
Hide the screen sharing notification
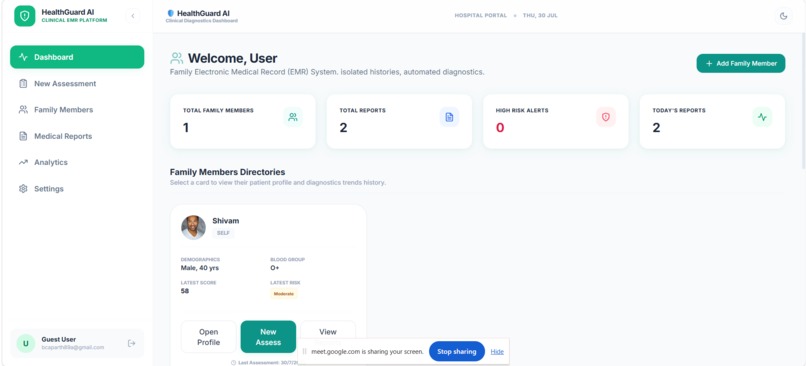coord(497,352)
